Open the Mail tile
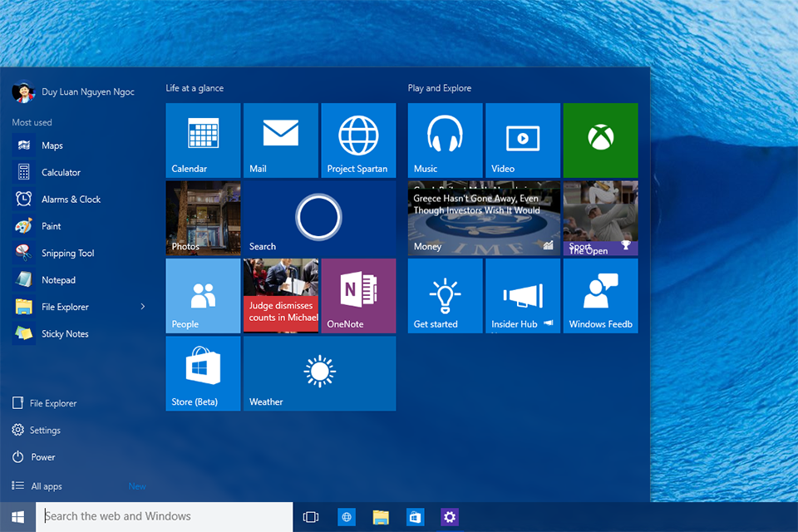 coord(280,140)
